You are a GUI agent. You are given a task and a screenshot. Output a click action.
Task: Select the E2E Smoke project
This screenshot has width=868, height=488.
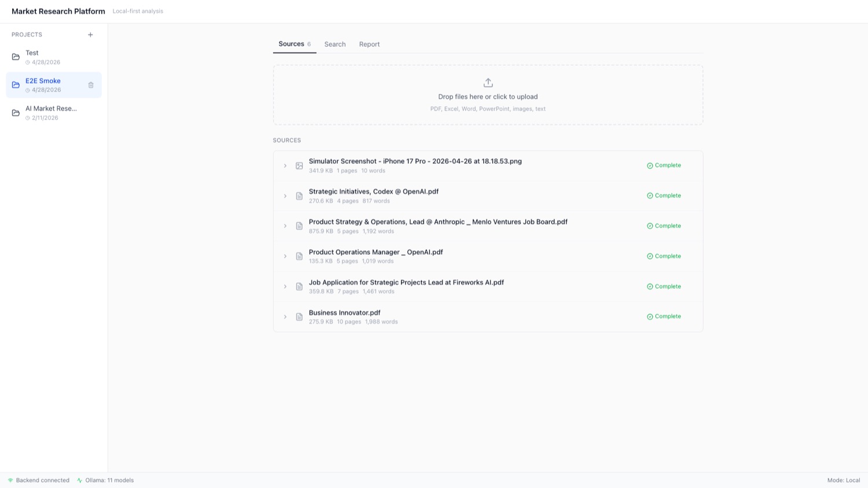(54, 85)
